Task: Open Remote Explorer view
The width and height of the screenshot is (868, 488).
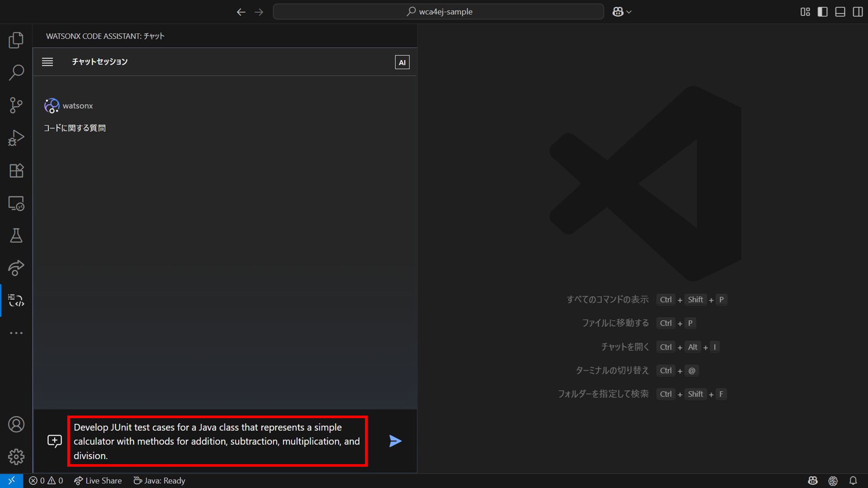Action: [x=16, y=203]
